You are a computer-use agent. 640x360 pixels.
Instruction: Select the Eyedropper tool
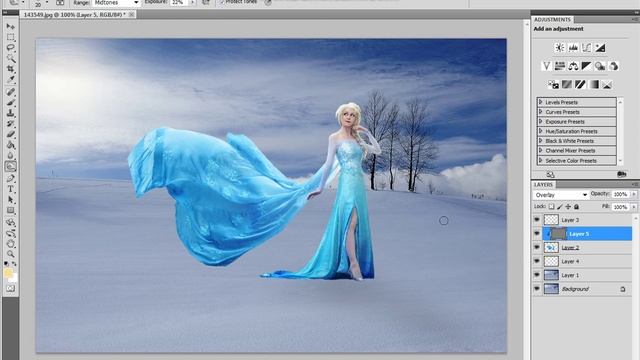(11, 79)
